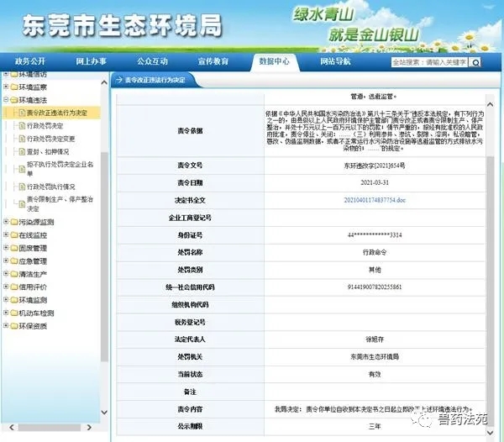The height and width of the screenshot is (442, 504).
Task: Open 拒不执行处罚决定企业名单 tree item
Action: (x=60, y=169)
